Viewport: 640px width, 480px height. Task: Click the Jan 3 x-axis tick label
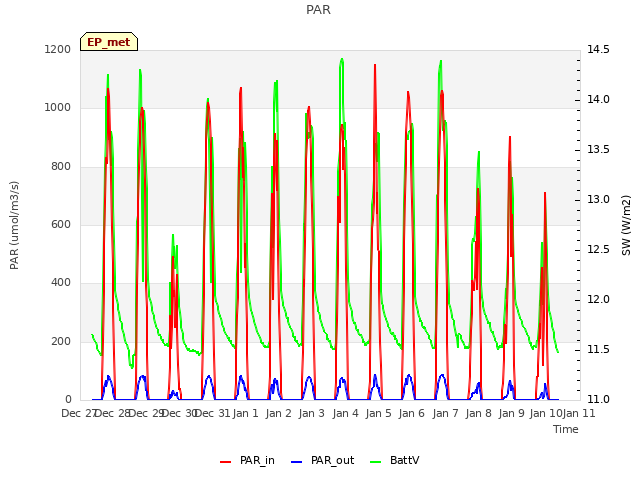coord(311,413)
